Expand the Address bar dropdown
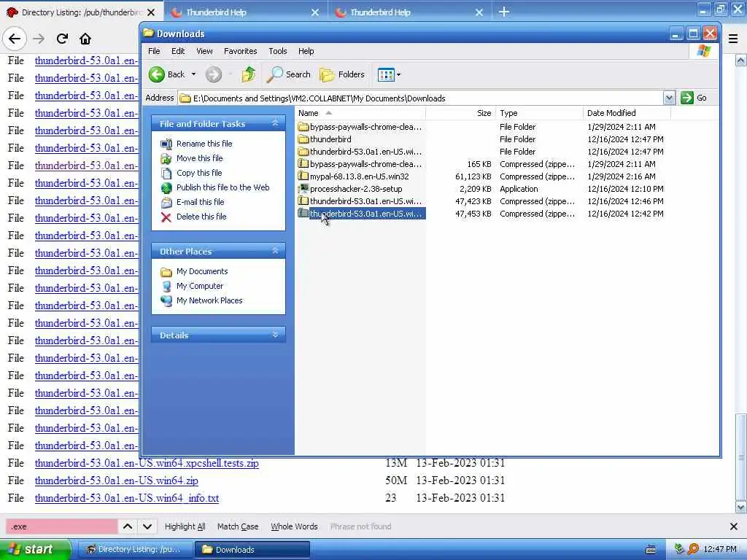Image resolution: width=747 pixels, height=560 pixels. pos(669,98)
